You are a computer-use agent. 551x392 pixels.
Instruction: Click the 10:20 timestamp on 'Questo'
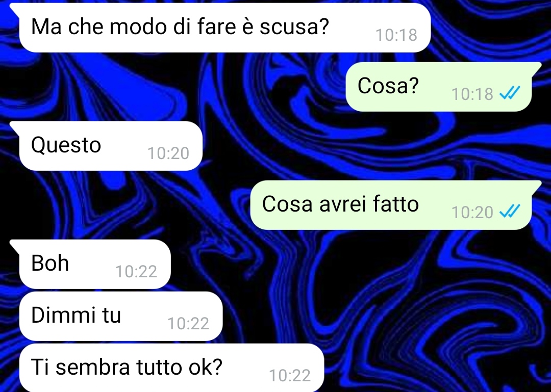[x=168, y=153]
